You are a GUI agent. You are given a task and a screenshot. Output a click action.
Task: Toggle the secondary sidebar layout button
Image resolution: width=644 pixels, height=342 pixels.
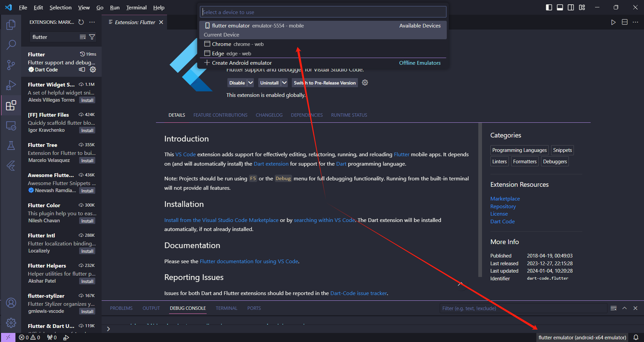[571, 7]
